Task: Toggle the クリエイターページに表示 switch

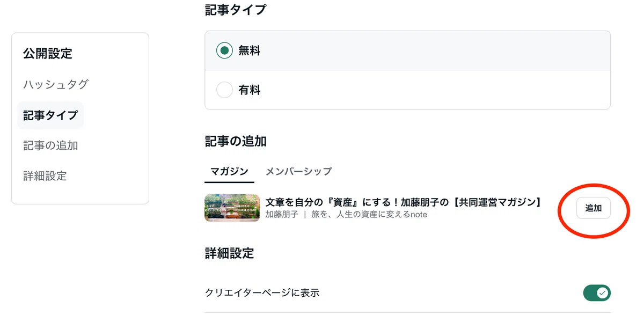Action: 597,293
